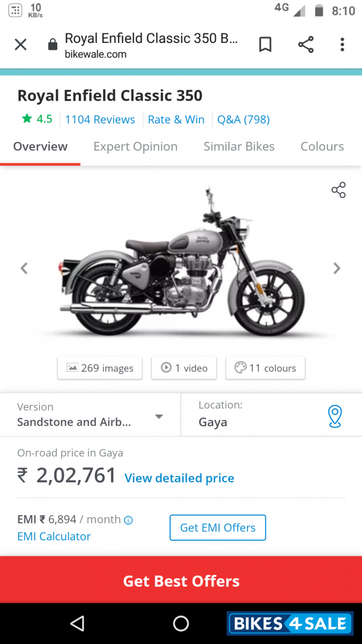The width and height of the screenshot is (362, 644).
Task: Open EMI info tooltip icon
Action: [x=128, y=520]
